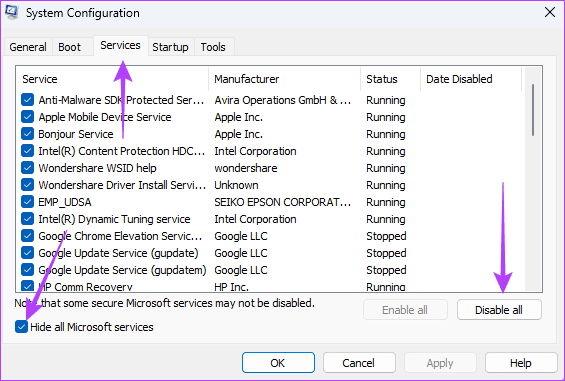
Task: Close the System Configuration window
Action: pos(550,12)
